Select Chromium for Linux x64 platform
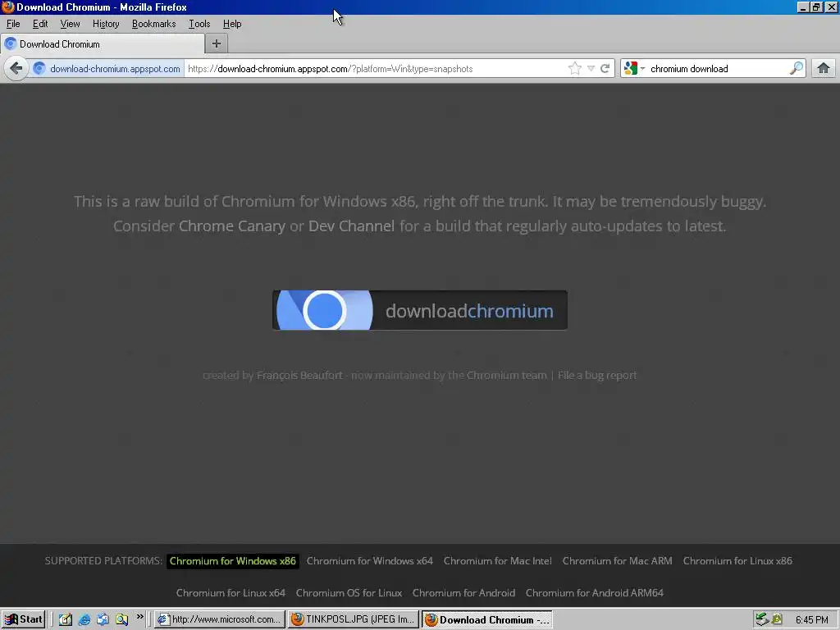This screenshot has height=630, width=840. [231, 593]
